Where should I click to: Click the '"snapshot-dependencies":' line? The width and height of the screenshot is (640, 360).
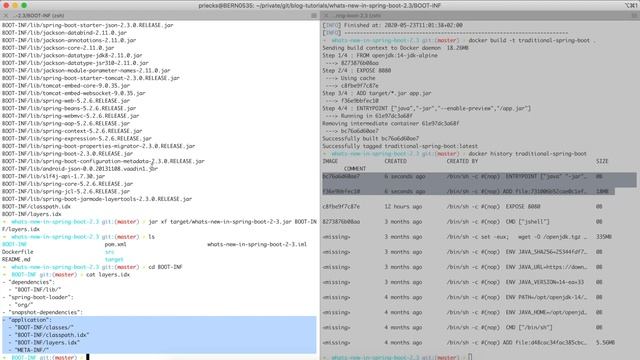point(42,312)
